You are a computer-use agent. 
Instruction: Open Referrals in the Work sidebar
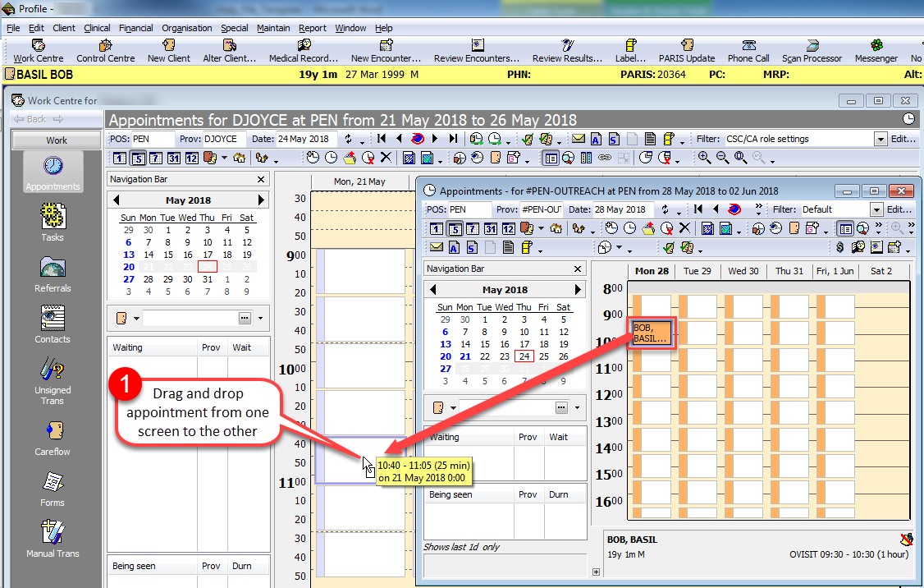click(x=53, y=274)
